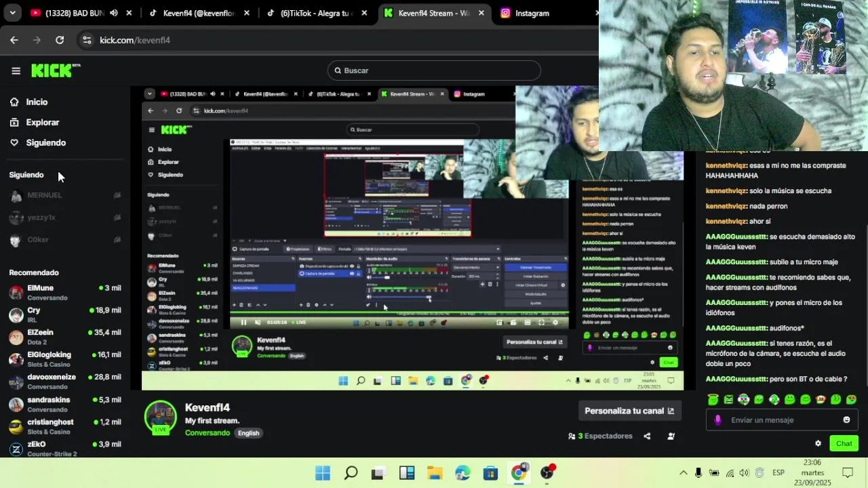Click username kennethviqz in 'ahor si' message
The width and height of the screenshot is (868, 488).
(x=726, y=222)
